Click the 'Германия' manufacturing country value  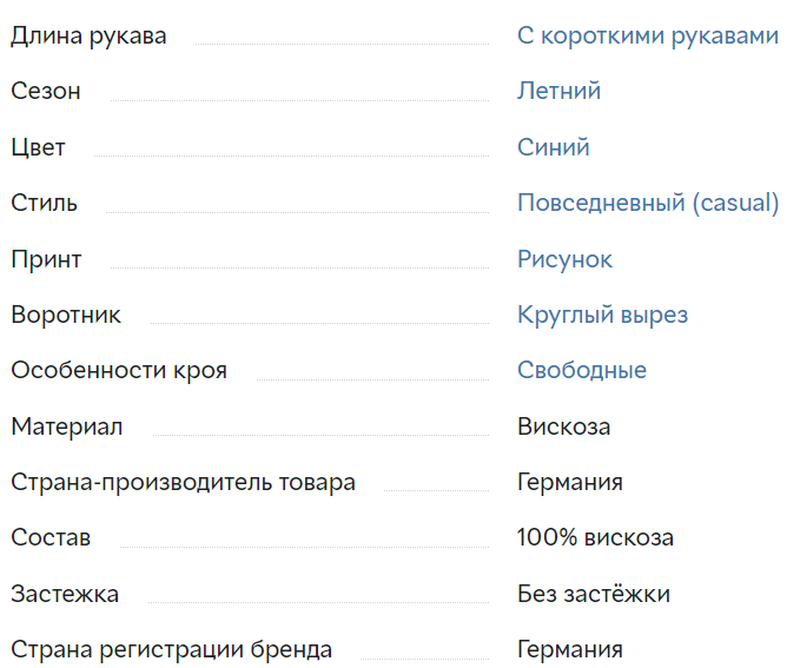pyautogui.click(x=570, y=482)
